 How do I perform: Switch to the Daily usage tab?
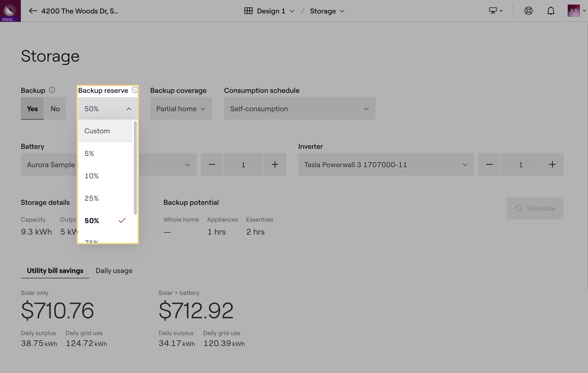click(x=114, y=270)
